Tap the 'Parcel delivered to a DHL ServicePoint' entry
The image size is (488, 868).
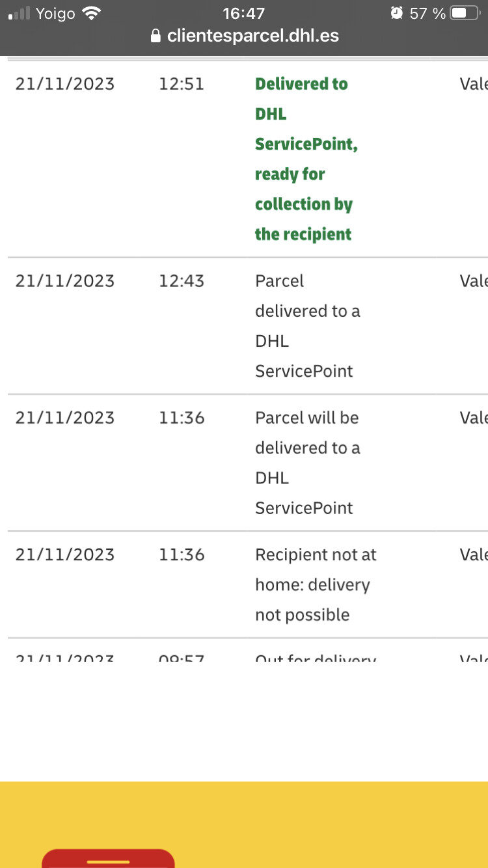(307, 326)
